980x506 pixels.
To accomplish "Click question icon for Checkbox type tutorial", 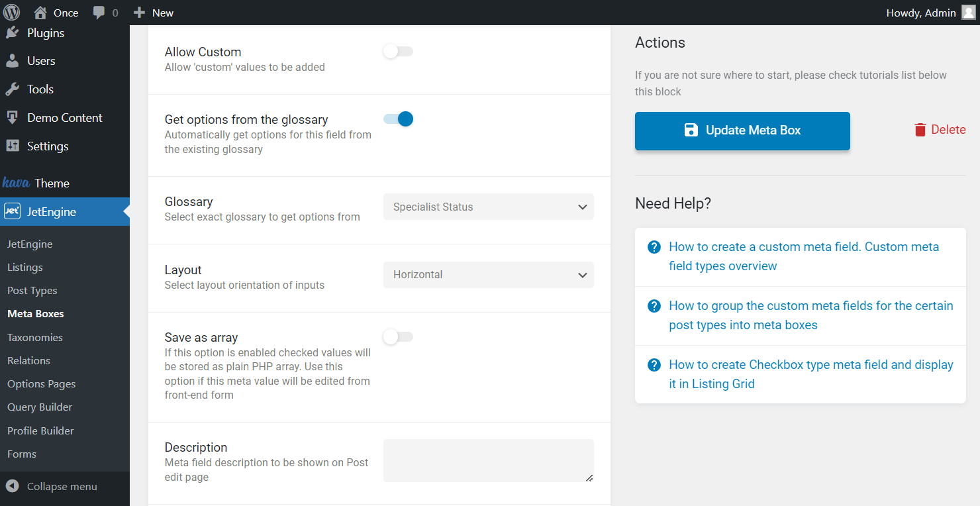I will click(x=654, y=365).
